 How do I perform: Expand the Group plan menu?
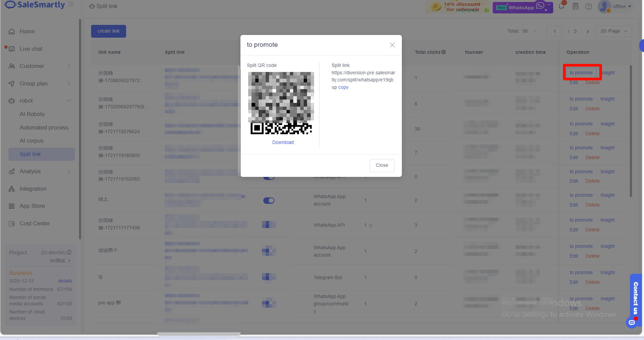(40, 83)
